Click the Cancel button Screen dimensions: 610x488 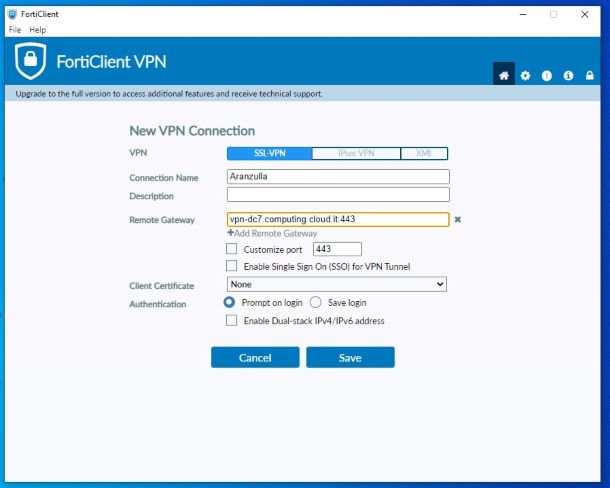pyautogui.click(x=255, y=357)
